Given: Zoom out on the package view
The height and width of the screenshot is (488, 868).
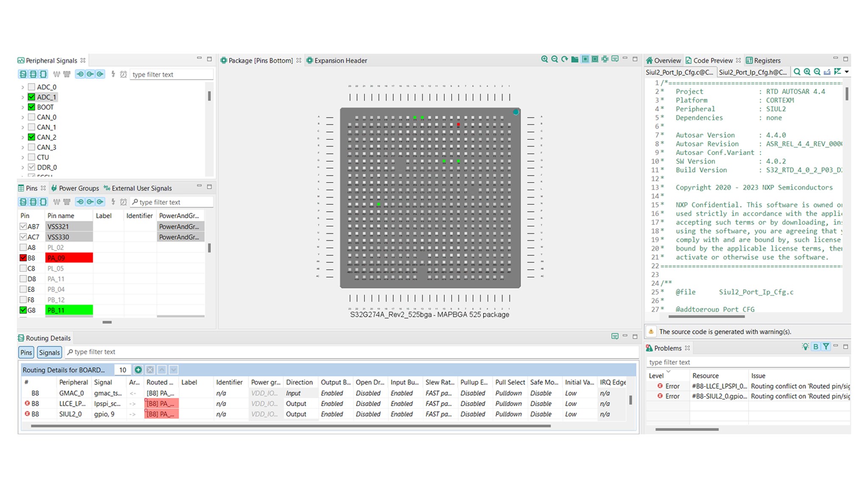Looking at the screenshot, I should point(554,59).
